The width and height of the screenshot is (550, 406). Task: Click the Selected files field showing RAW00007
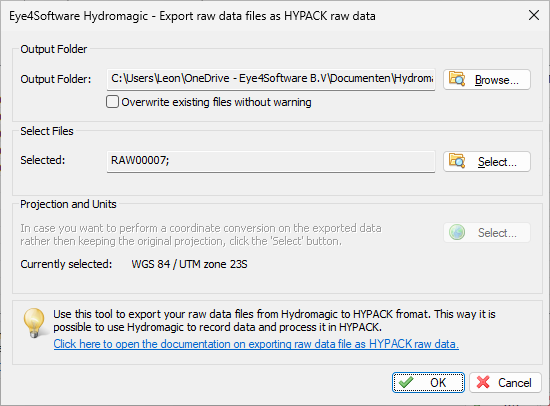tap(271, 161)
